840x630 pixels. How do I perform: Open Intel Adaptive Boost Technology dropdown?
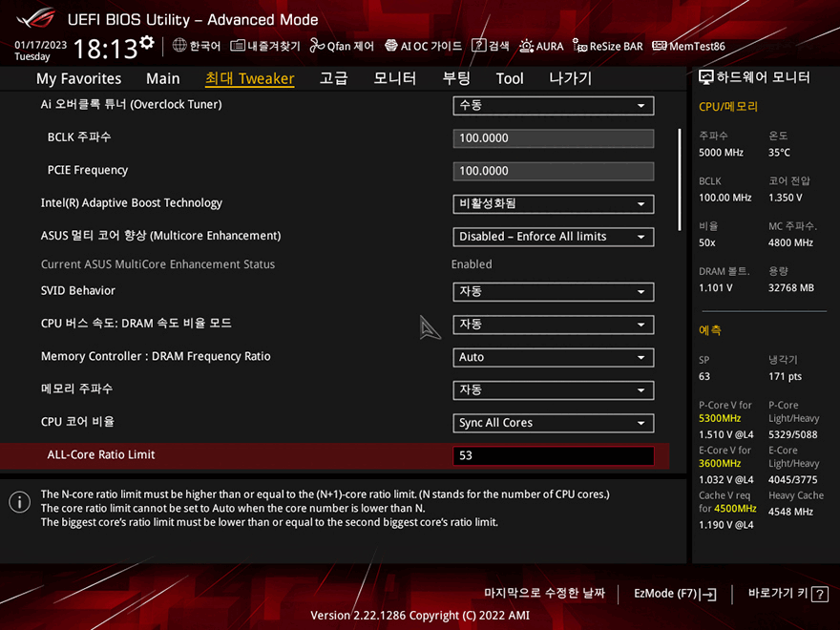(x=554, y=204)
